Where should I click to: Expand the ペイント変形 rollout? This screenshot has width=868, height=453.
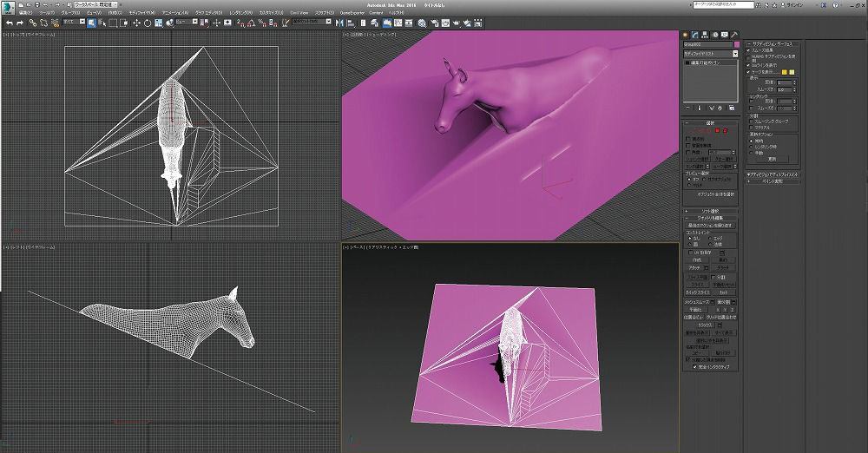773,181
